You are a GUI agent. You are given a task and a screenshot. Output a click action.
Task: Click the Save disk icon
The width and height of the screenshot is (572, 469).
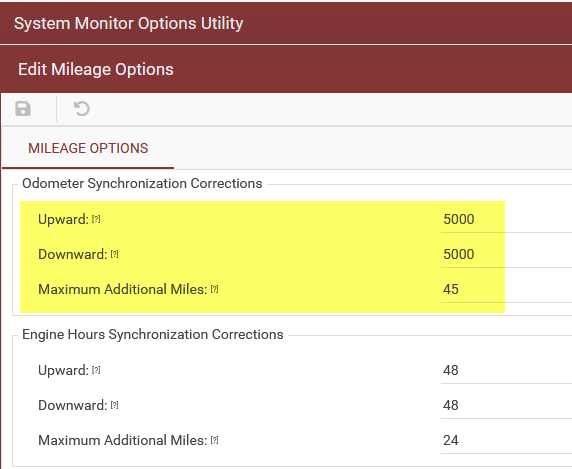click(23, 109)
